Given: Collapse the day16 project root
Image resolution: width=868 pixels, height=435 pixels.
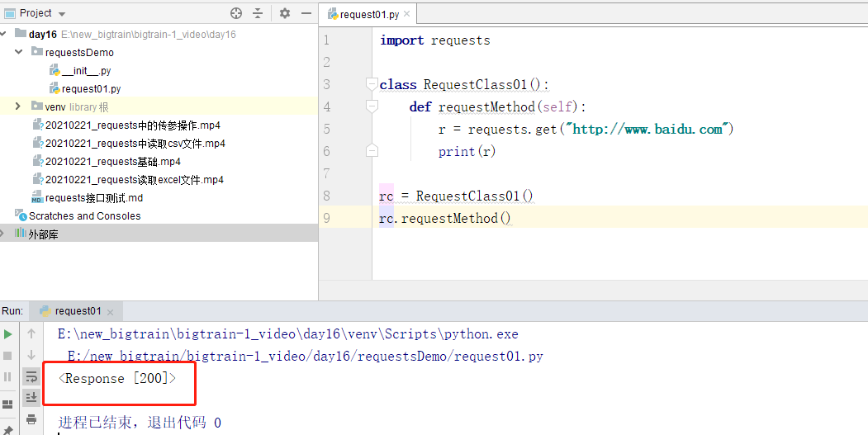Looking at the screenshot, I should click(x=4, y=35).
